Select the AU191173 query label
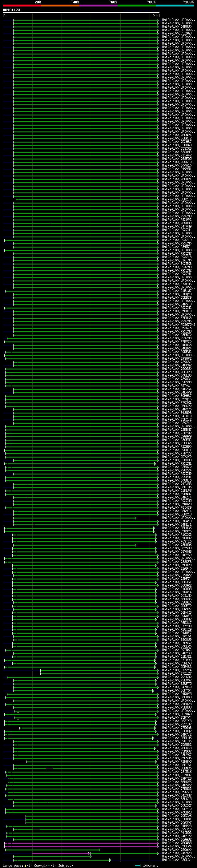 pos(11,10)
